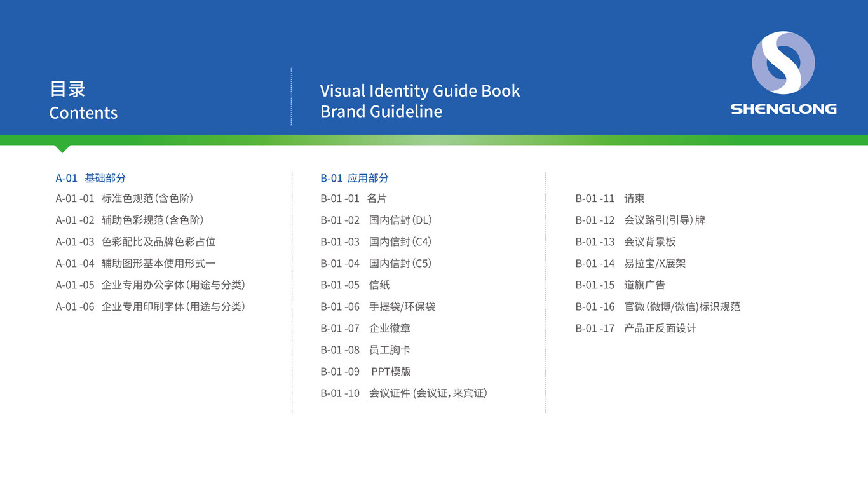This screenshot has width=868, height=488.
Task: Open entry B-01-13 会议背景板
Action: [626, 241]
